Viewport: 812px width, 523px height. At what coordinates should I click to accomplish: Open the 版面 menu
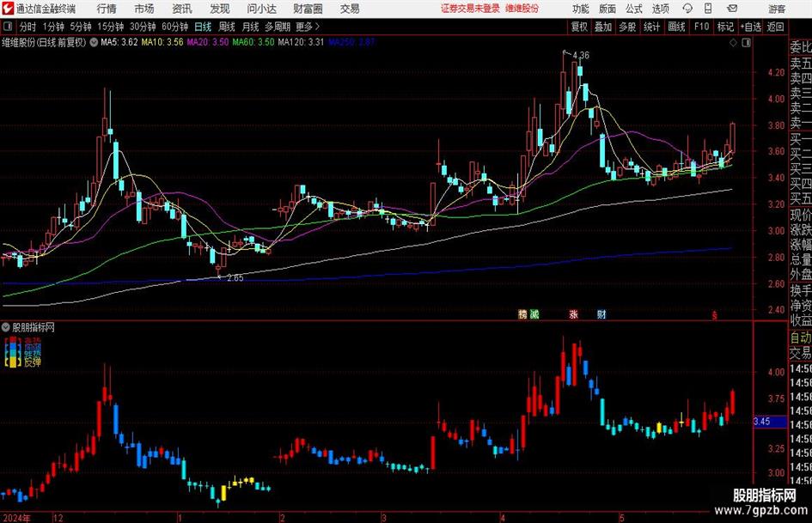(x=607, y=9)
